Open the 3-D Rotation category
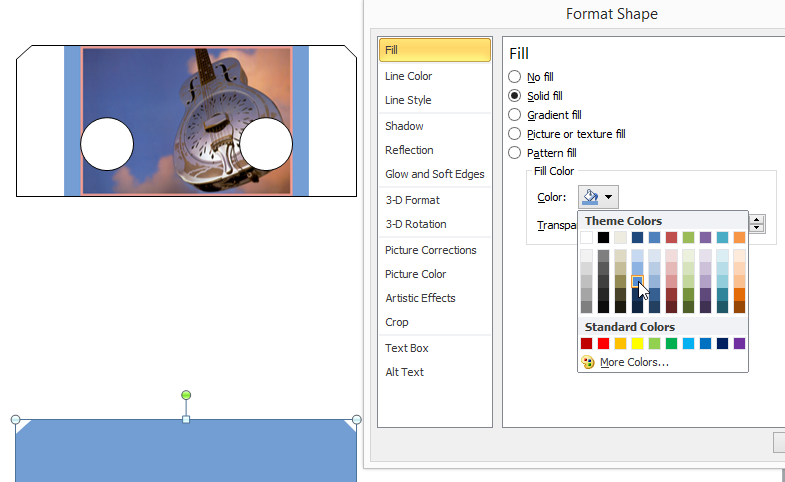This screenshot has width=785, height=482. (435, 224)
